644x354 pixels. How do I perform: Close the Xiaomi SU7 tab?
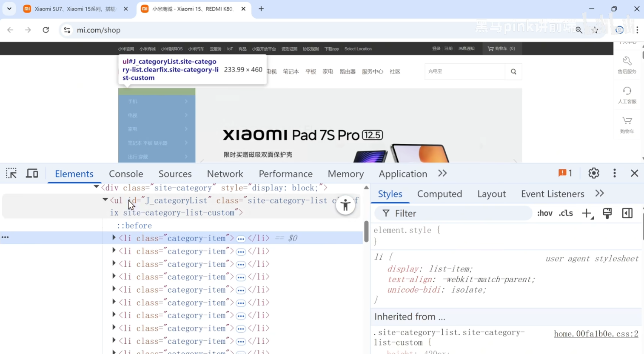click(x=125, y=9)
